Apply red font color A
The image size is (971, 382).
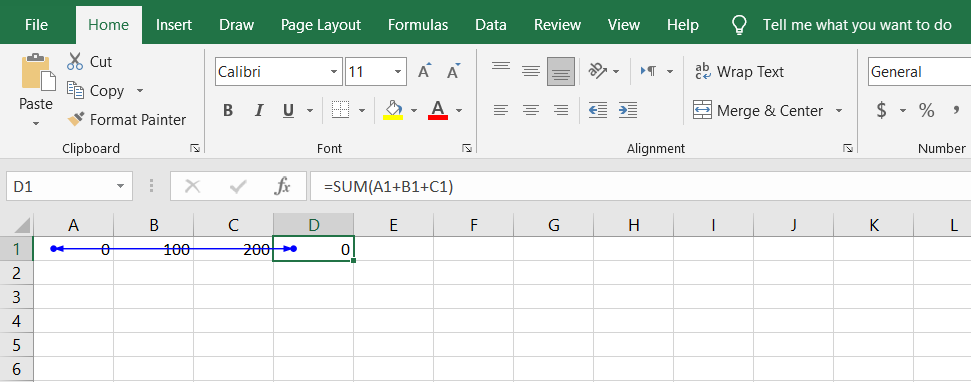pyautogui.click(x=438, y=110)
